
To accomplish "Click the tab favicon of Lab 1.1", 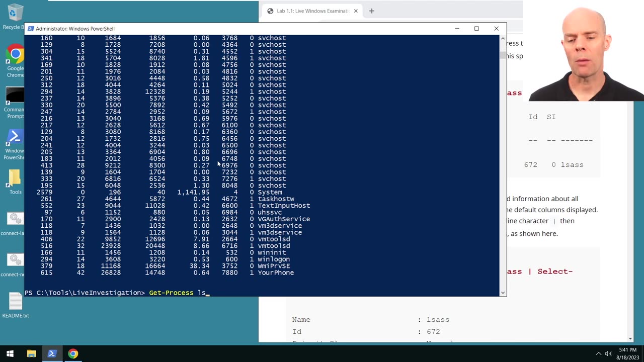I will (x=270, y=11).
